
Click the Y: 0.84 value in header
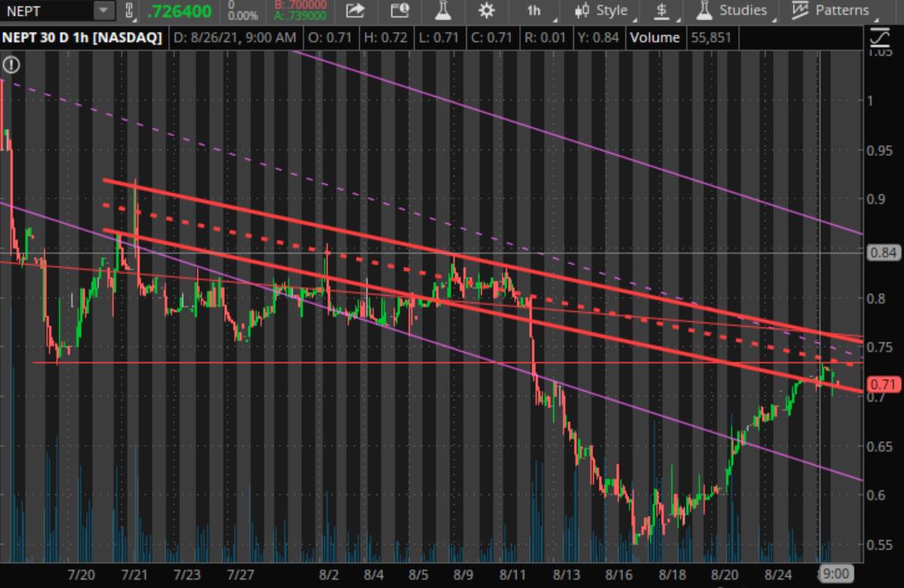598,38
